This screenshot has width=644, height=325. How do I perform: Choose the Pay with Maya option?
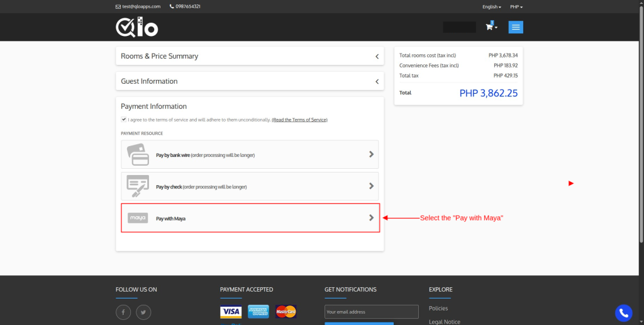[250, 218]
